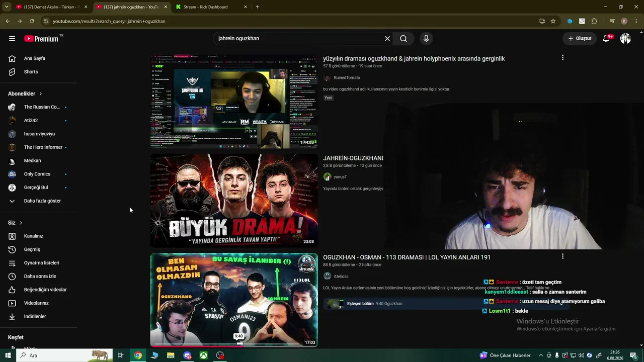This screenshot has height=362, width=644.
Task: Open the RuinedTomato channel avatar
Action: (x=328, y=78)
